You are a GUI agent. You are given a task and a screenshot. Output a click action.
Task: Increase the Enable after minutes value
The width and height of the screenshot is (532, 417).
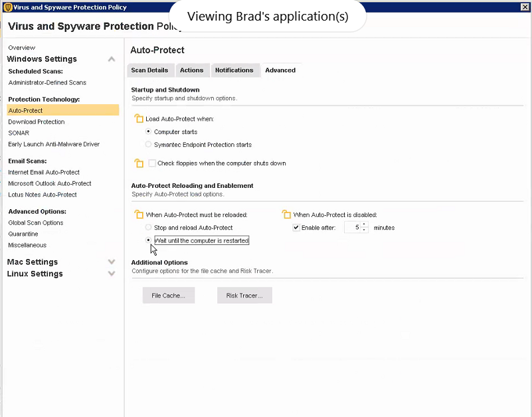364,224
